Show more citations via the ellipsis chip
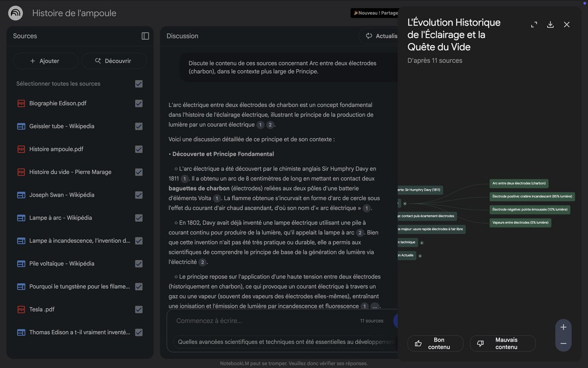The width and height of the screenshot is (588, 368). [375, 307]
